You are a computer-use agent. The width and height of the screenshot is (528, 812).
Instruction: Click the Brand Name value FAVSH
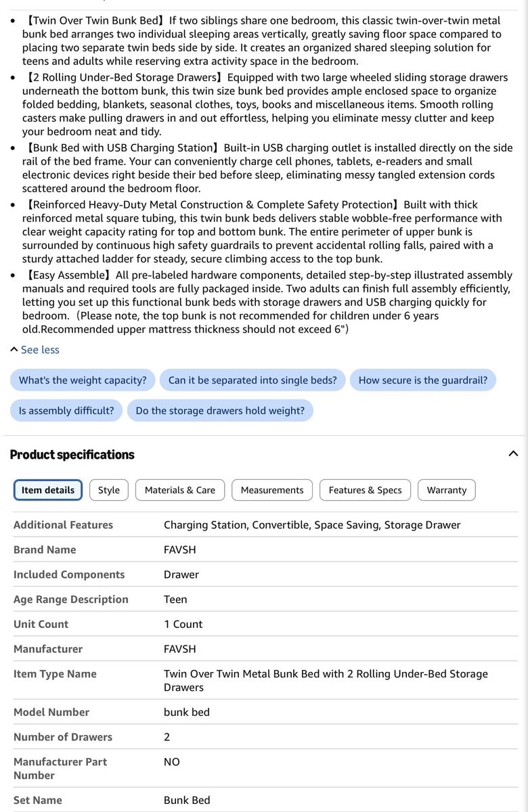click(x=180, y=549)
